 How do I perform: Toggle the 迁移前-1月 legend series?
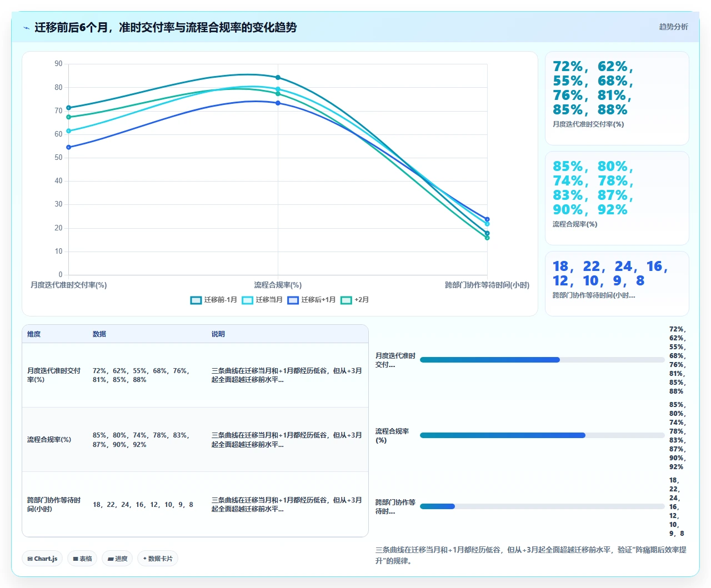pos(213,300)
